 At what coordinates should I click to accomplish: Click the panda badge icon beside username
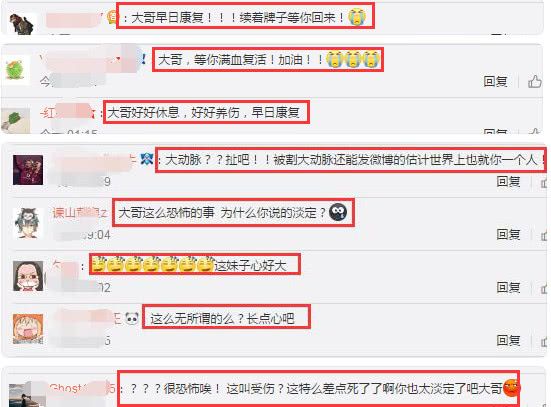[132, 319]
